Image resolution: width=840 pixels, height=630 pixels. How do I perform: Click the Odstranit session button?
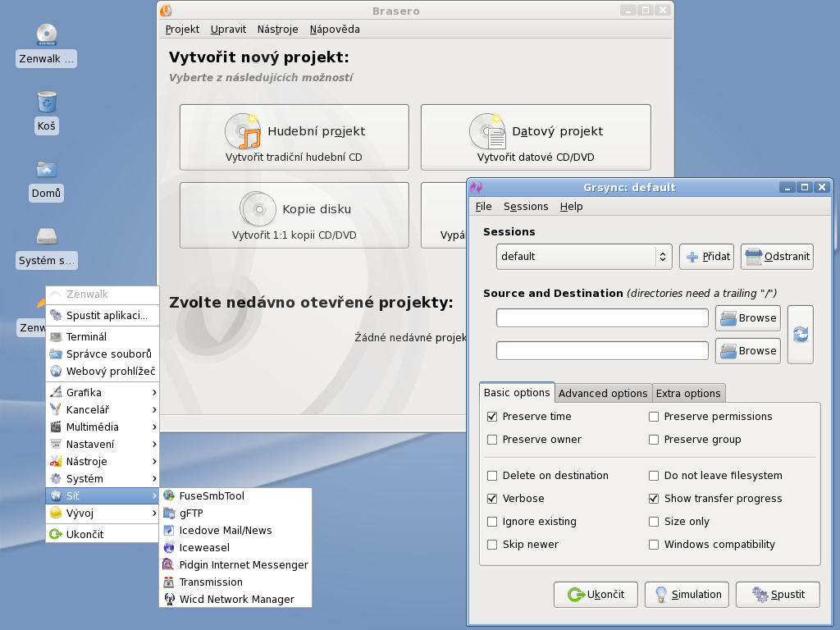point(778,257)
